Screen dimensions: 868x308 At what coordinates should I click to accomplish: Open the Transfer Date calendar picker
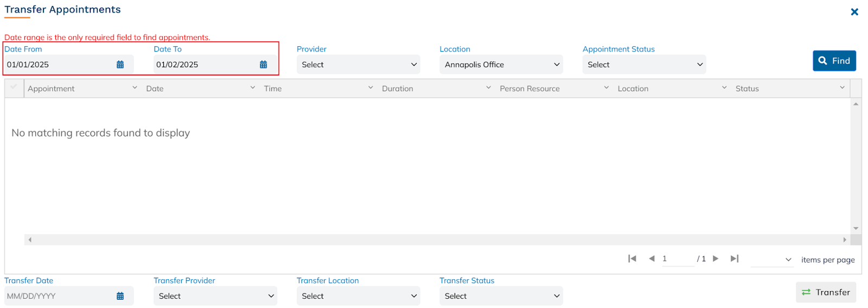click(120, 296)
